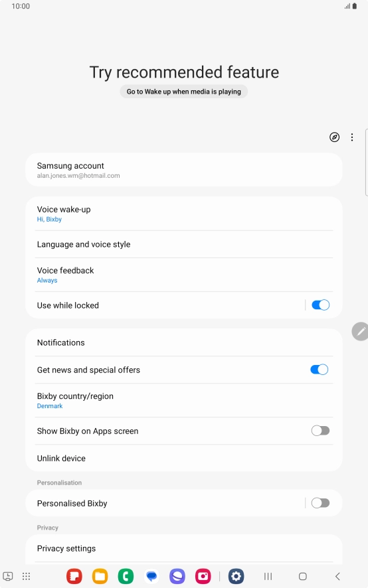The width and height of the screenshot is (368, 588).
Task: Open the yellow My Files app
Action: (100, 576)
